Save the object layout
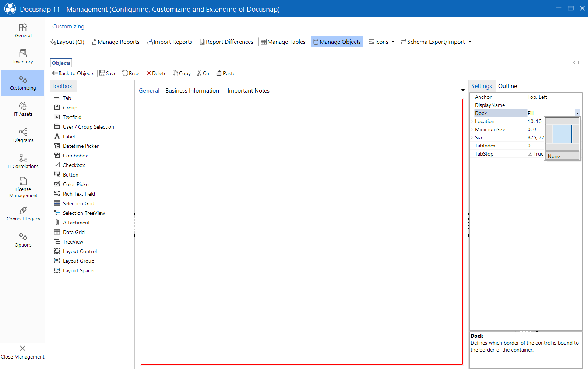588x370 pixels. point(108,73)
